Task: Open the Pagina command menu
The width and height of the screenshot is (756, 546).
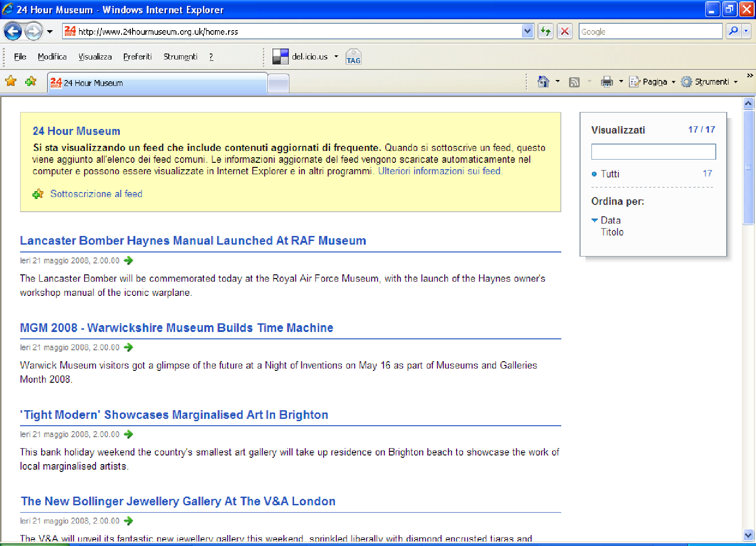Action: (652, 82)
